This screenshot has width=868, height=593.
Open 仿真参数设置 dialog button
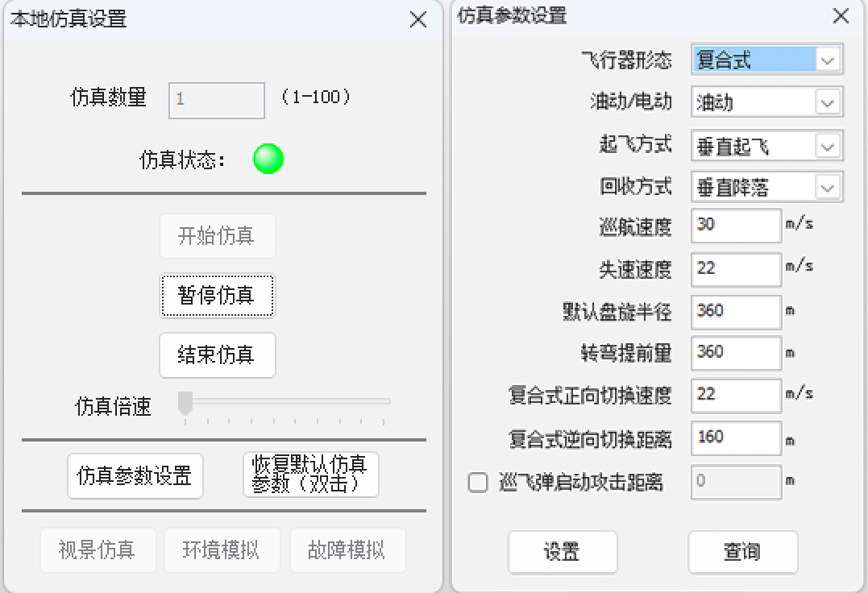tap(135, 475)
